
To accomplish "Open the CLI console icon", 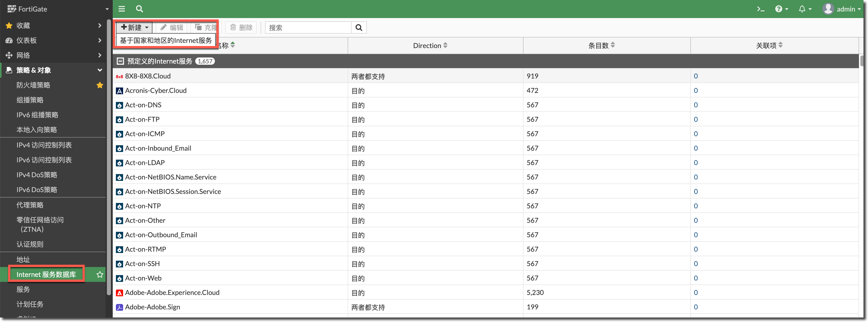I will (760, 9).
